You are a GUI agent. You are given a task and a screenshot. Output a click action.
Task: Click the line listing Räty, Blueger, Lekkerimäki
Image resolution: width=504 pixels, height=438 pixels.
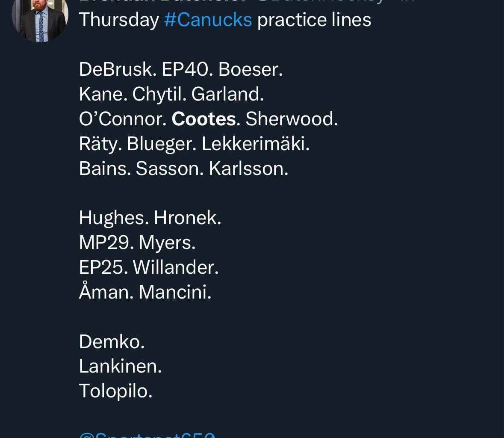pos(195,144)
